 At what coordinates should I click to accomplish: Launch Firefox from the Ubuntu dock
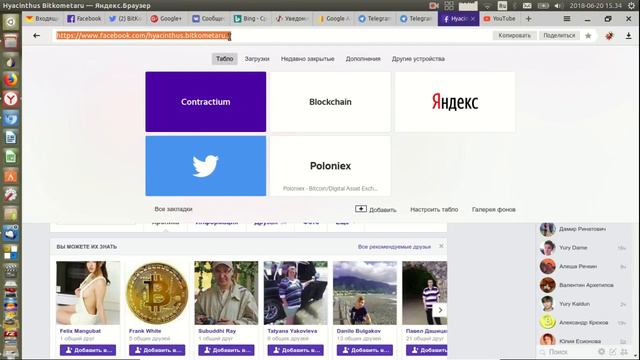pyautogui.click(x=11, y=80)
